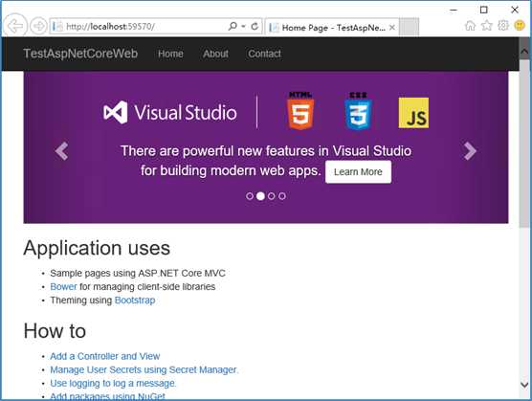The image size is (532, 401).
Task: Click the Refresh page icon
Action: point(255,26)
